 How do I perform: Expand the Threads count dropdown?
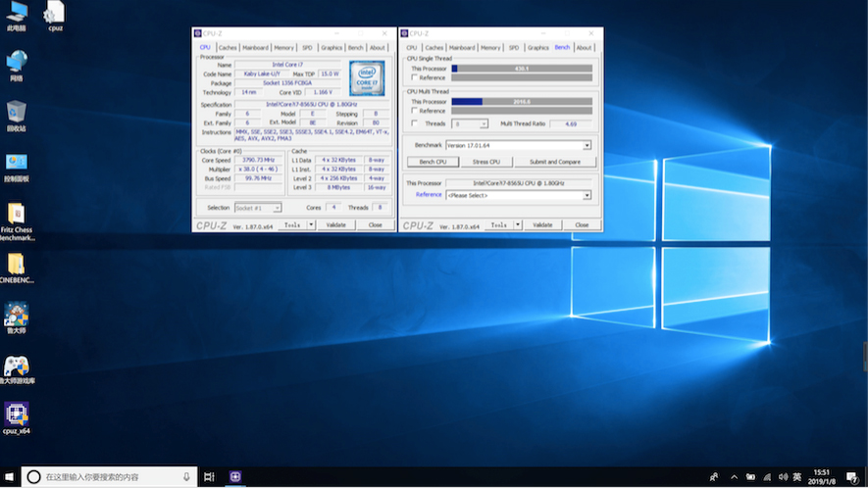484,123
